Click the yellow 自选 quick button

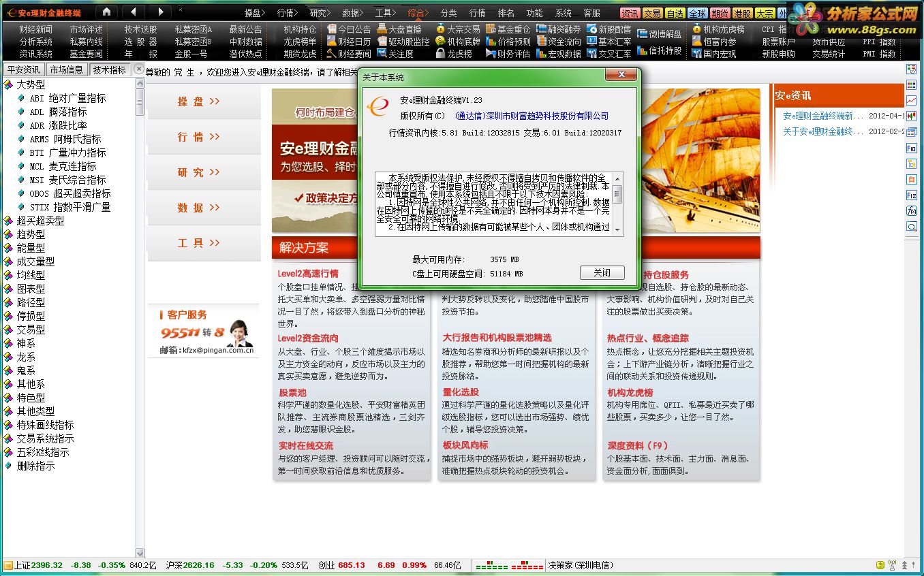coord(675,13)
